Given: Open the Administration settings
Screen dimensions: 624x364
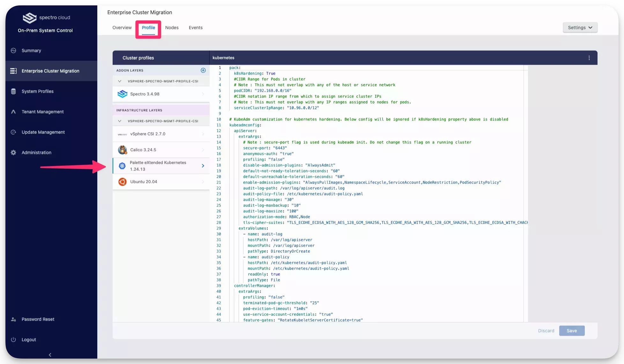Looking at the screenshot, I should point(36,152).
